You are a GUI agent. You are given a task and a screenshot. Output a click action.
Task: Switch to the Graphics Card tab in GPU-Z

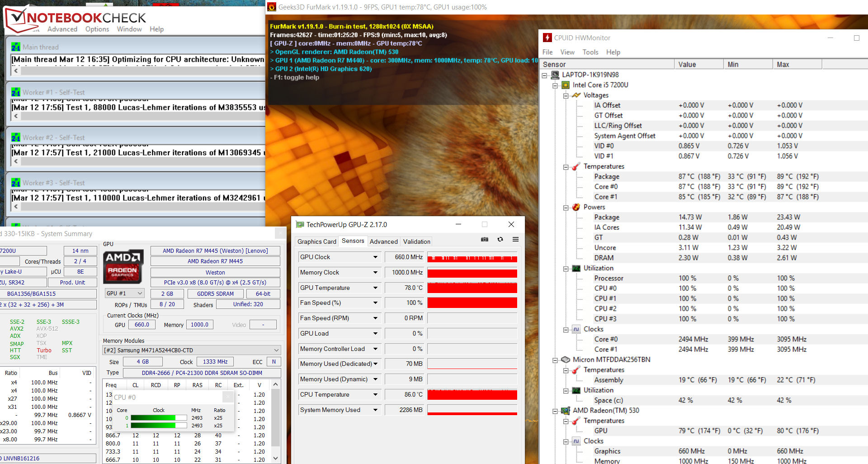(317, 241)
